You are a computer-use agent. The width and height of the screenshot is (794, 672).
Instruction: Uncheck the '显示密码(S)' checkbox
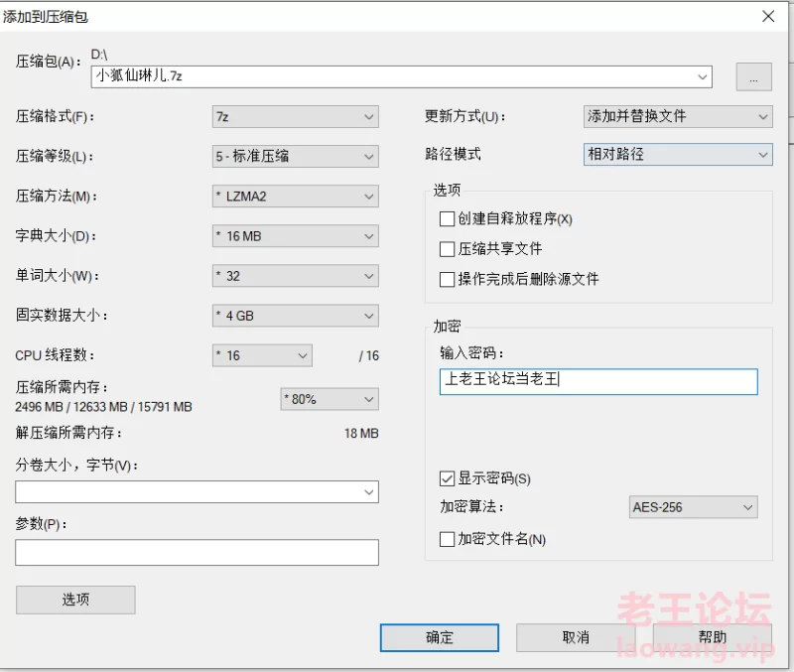point(447,478)
